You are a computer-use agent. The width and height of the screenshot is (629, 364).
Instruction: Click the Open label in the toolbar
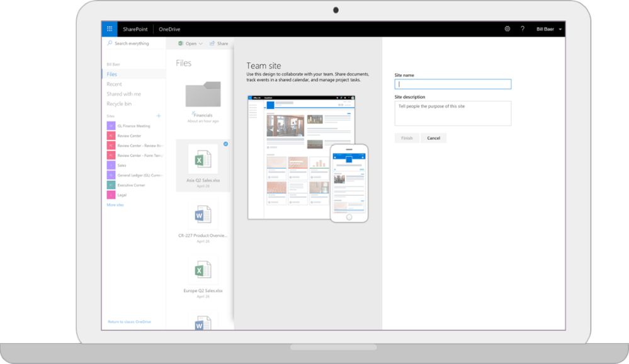191,43
